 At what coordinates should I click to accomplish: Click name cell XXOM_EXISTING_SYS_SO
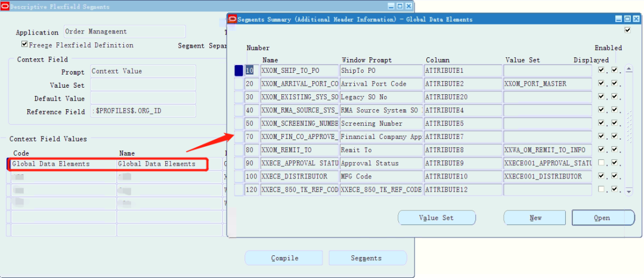pyautogui.click(x=300, y=97)
